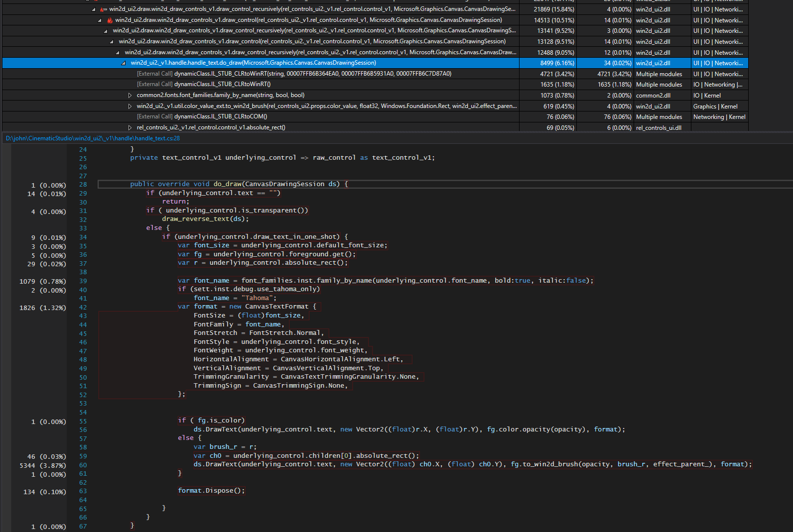
Task: Click line number 60 in the source gutter
Action: pyautogui.click(x=83, y=465)
